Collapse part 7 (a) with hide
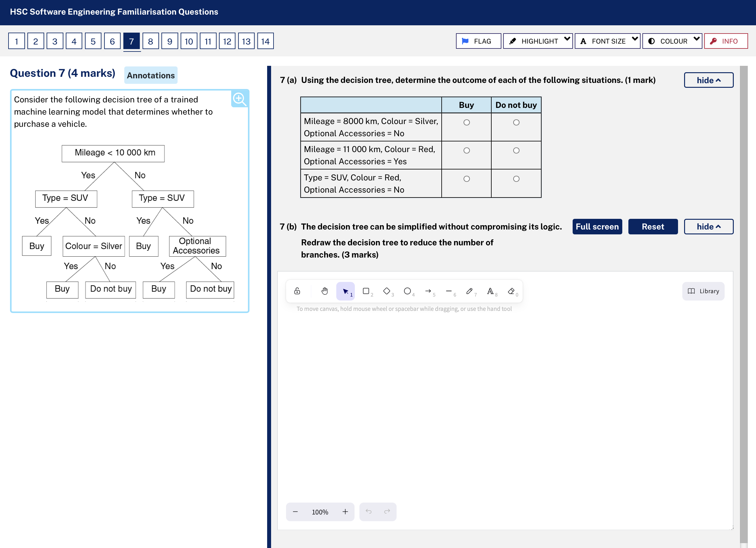 coord(709,80)
